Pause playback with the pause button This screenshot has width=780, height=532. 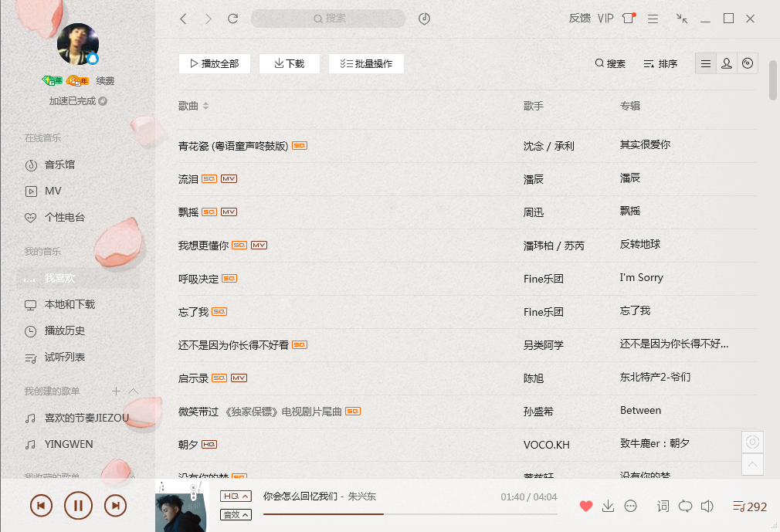78,506
